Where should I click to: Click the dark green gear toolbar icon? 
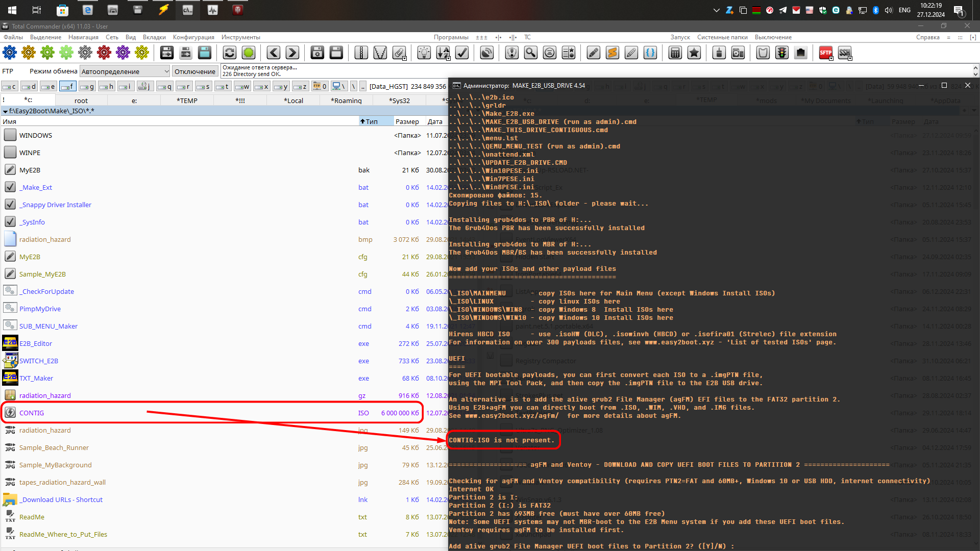tap(47, 53)
